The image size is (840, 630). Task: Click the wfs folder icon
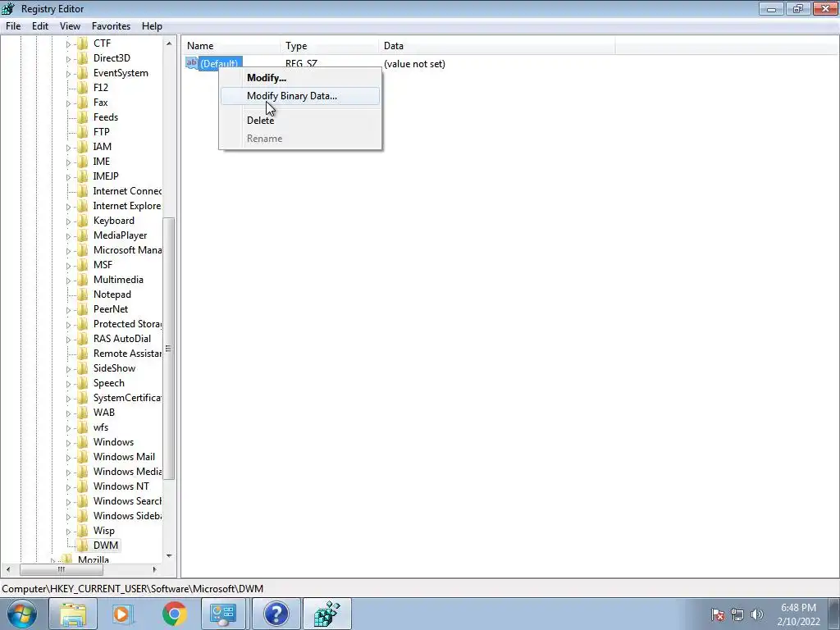point(83,427)
